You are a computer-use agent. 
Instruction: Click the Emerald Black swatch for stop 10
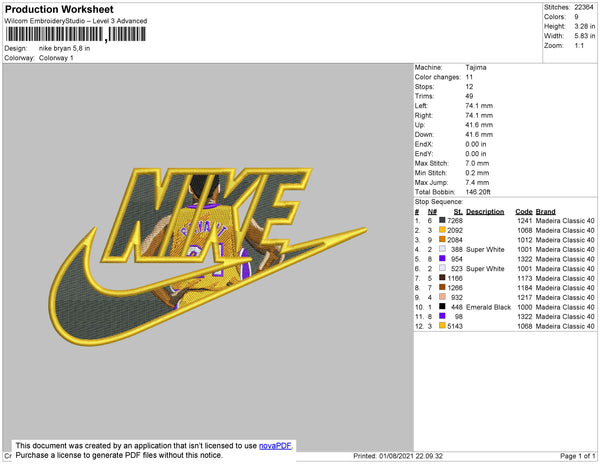pos(442,306)
